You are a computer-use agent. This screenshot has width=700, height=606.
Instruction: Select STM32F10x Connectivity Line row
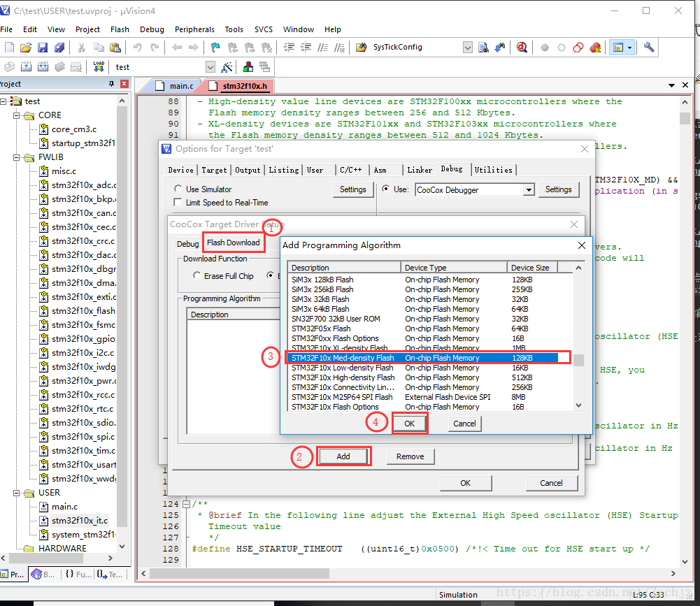[422, 387]
